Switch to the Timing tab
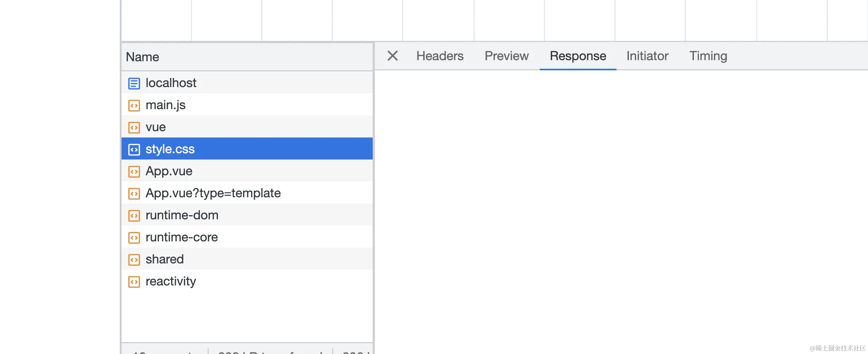This screenshot has height=354, width=868. (708, 56)
